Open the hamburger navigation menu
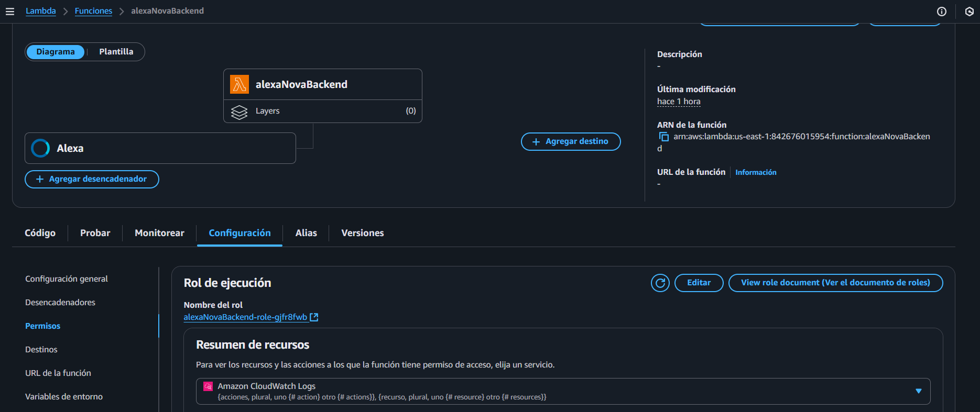The image size is (980, 412). point(10,11)
